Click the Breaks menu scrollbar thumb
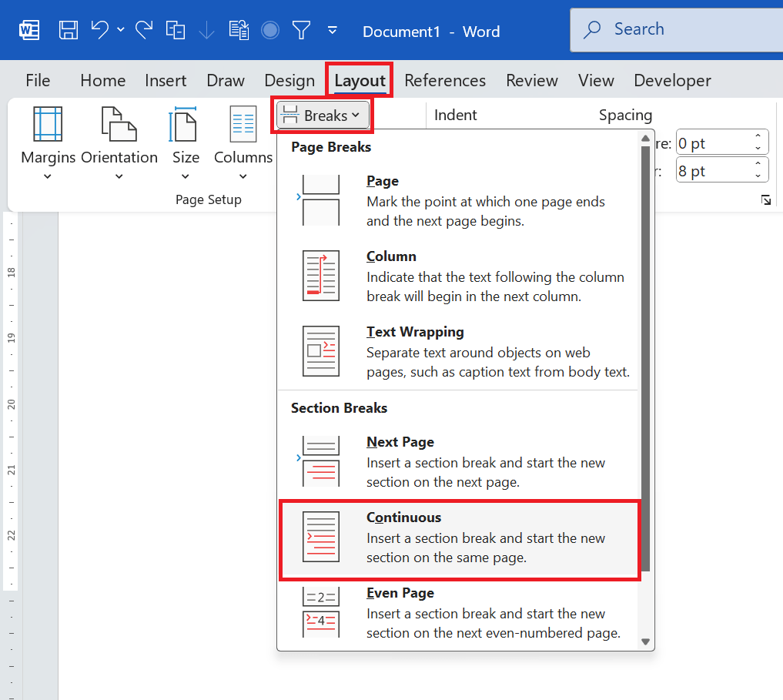783x700 pixels. pyautogui.click(x=645, y=359)
